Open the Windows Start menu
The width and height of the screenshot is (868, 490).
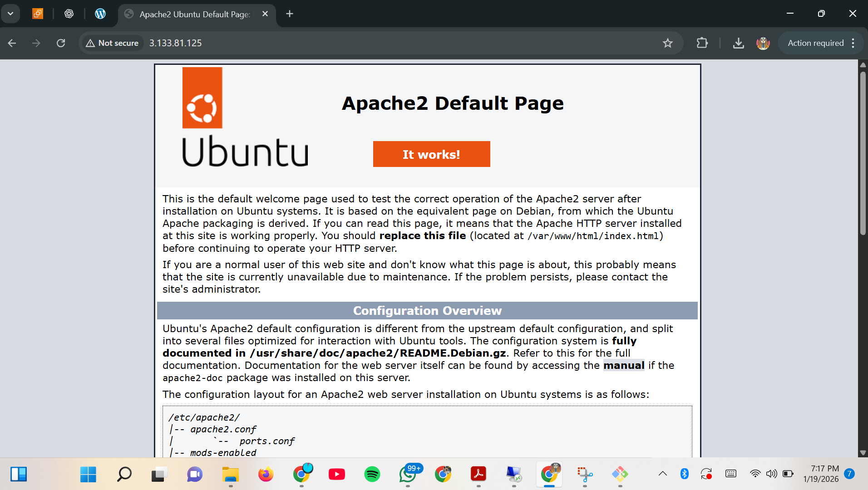88,474
